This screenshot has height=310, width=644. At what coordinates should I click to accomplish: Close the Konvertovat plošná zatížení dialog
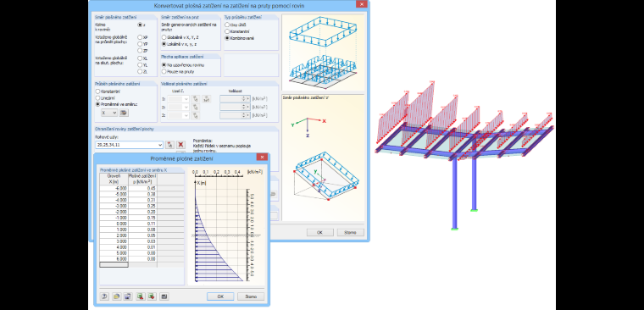[x=362, y=4]
